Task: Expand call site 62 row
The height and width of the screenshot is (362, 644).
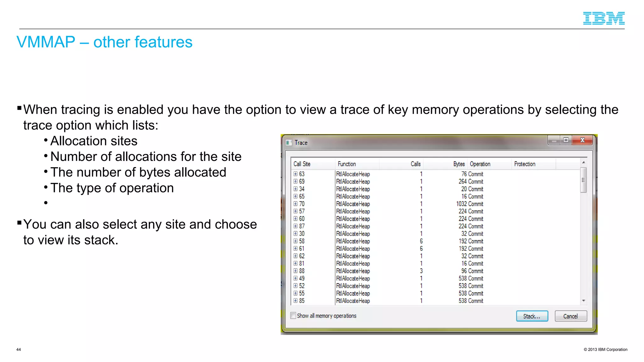Action: 295,256
